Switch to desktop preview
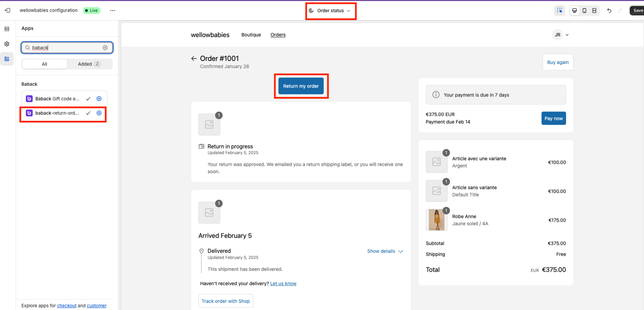Image resolution: width=644 pixels, height=310 pixels. (x=574, y=10)
